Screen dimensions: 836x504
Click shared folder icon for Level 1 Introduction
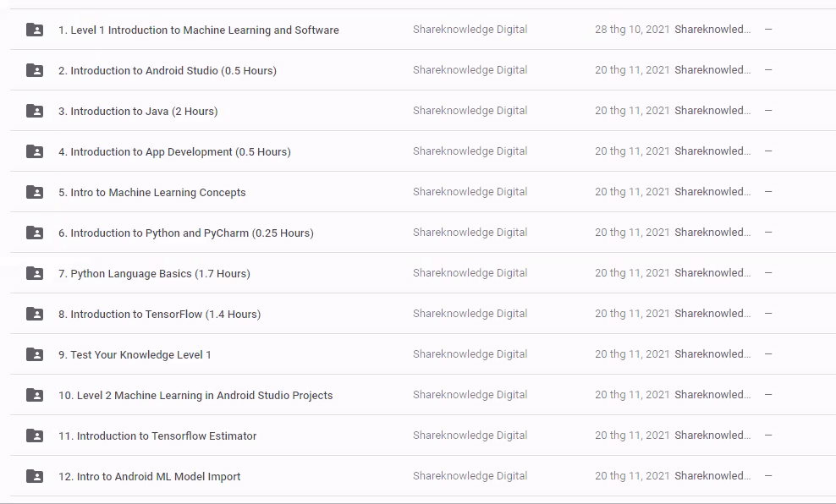click(x=35, y=30)
